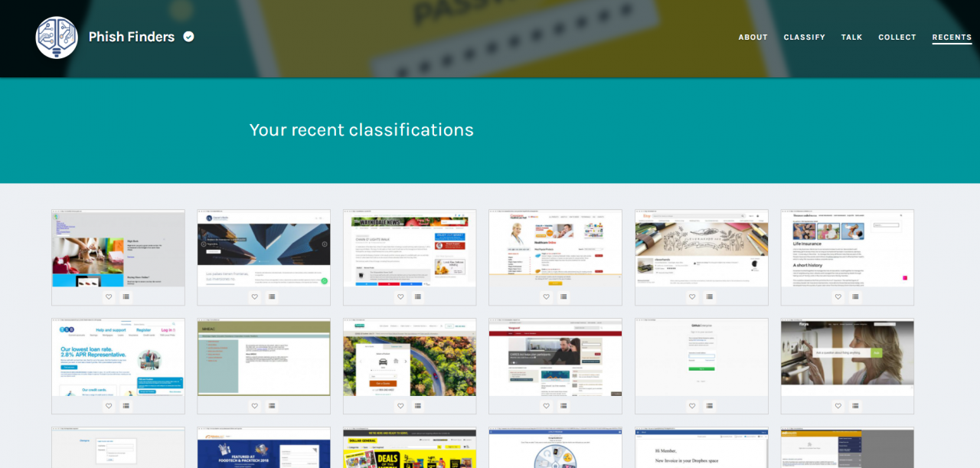Viewport: 980px width, 468px height.
Task: Add the white login form page to a collection
Action: 710,406
